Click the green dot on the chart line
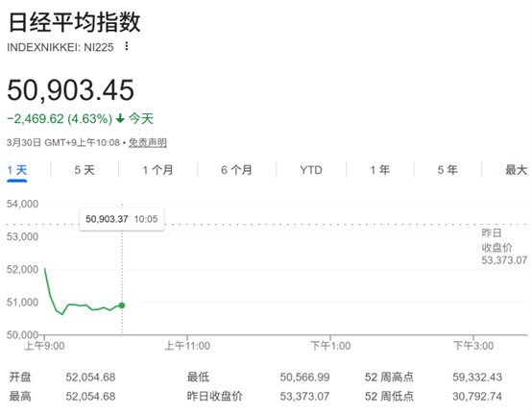The width and height of the screenshot is (532, 415). click(x=122, y=305)
